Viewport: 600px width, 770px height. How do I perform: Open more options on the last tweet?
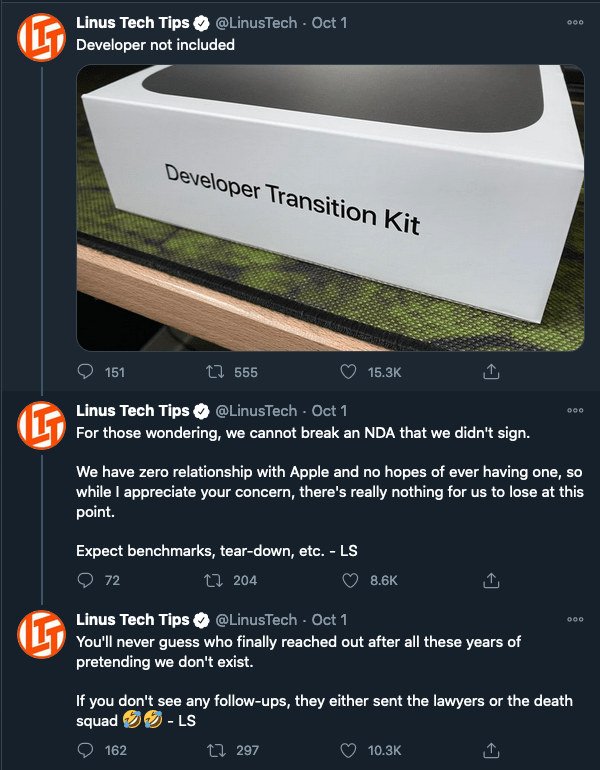click(575, 619)
